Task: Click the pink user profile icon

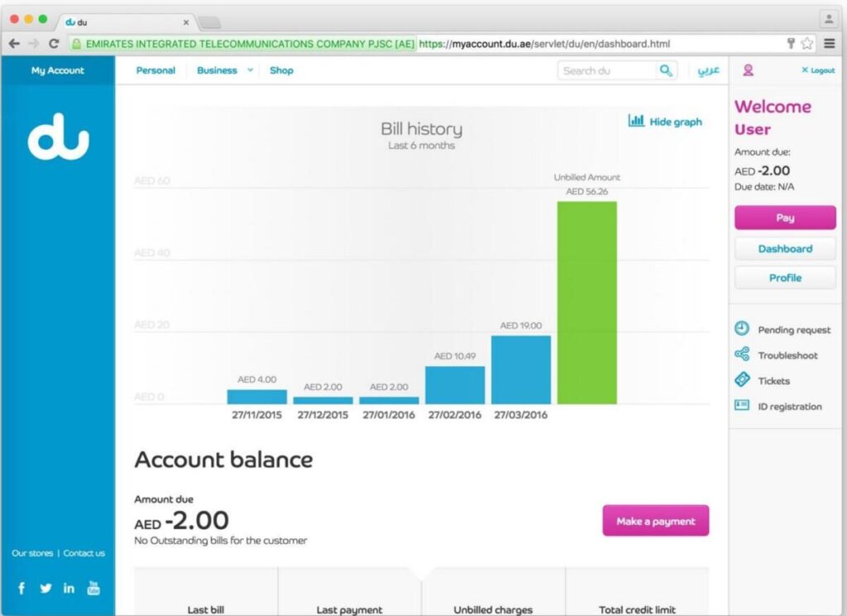Action: [748, 70]
